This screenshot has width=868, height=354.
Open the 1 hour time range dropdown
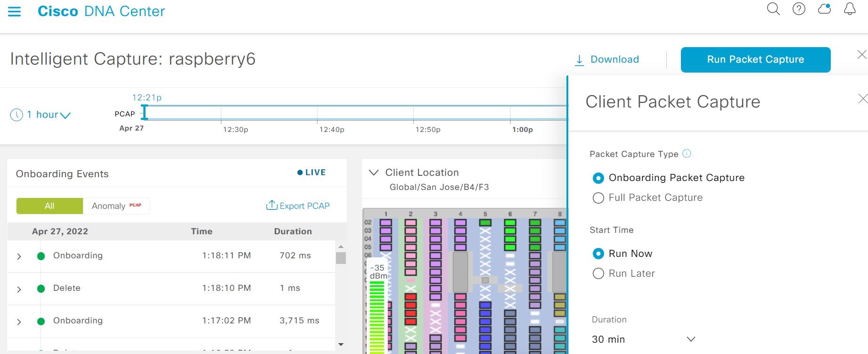point(49,115)
